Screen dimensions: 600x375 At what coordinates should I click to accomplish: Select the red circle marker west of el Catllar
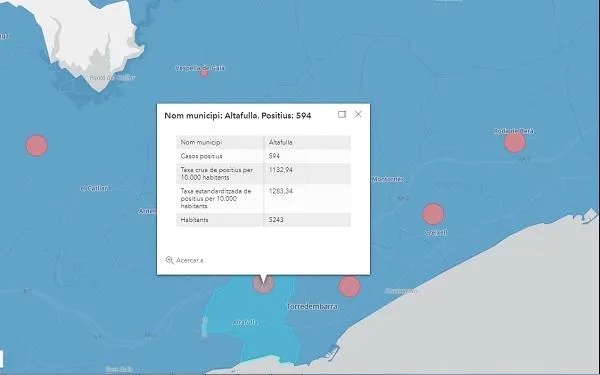[x=37, y=145]
